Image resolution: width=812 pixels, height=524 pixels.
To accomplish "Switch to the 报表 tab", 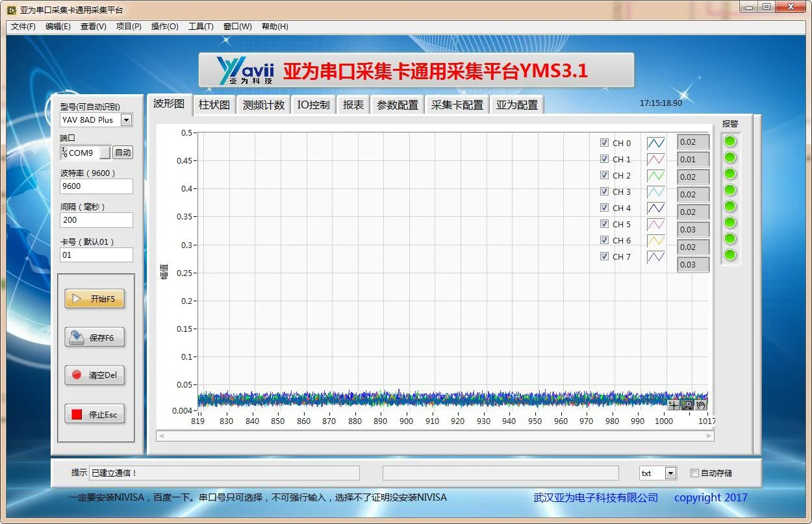I will click(353, 105).
